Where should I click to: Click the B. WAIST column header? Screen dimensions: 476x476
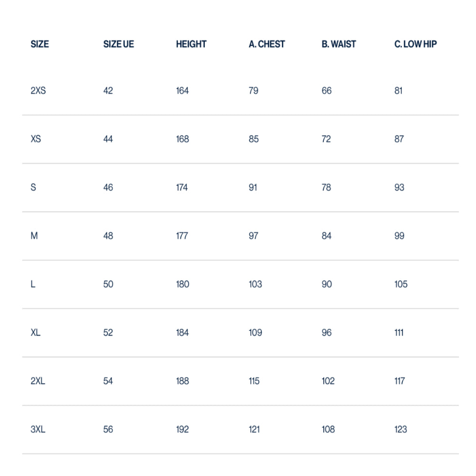coord(339,44)
